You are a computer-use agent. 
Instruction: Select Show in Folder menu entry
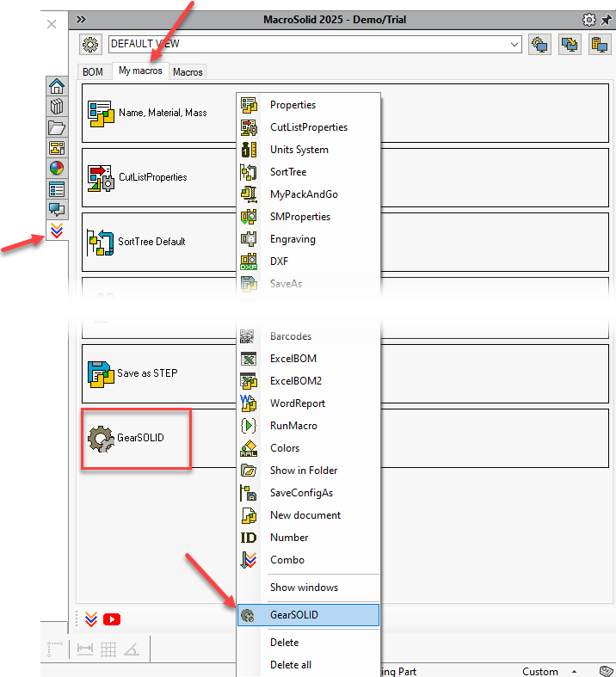(309, 471)
